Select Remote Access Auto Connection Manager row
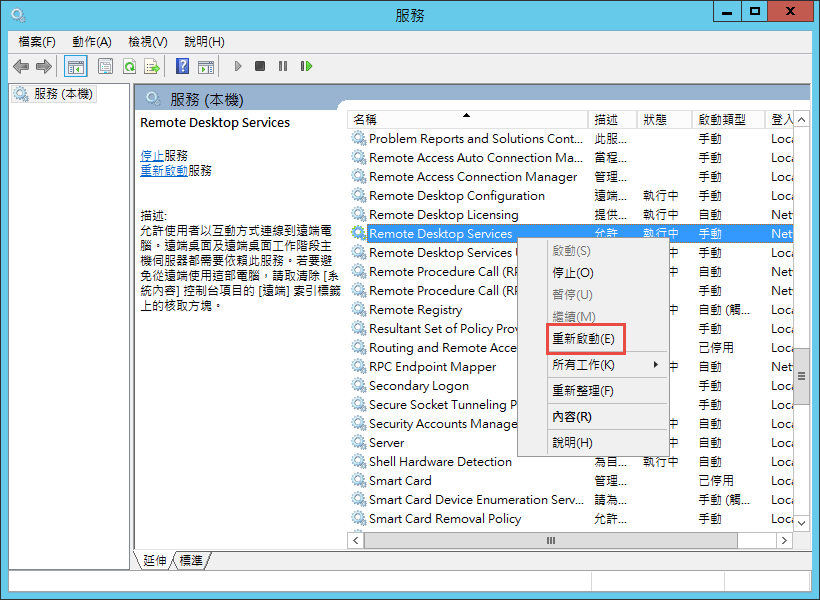The image size is (820, 600). tap(571, 157)
